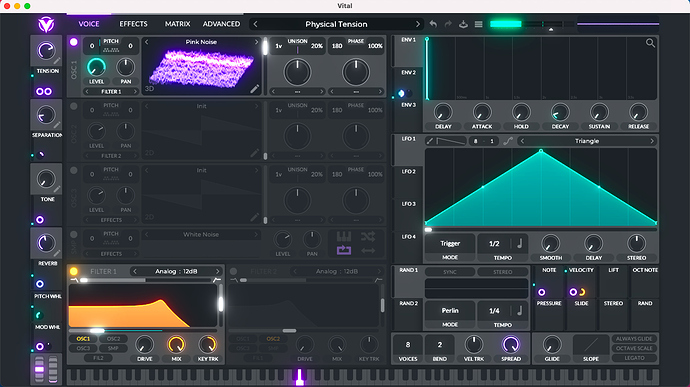Select next OSC 1 wavetable after Pink Noise

[x=257, y=42]
